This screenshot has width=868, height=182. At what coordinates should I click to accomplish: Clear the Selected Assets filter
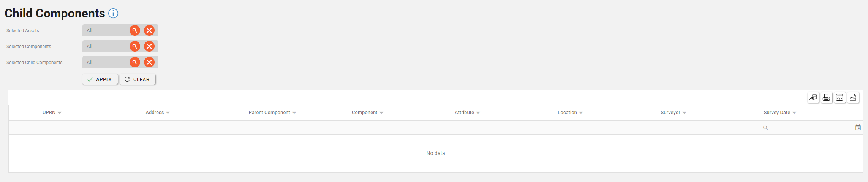[x=149, y=30]
